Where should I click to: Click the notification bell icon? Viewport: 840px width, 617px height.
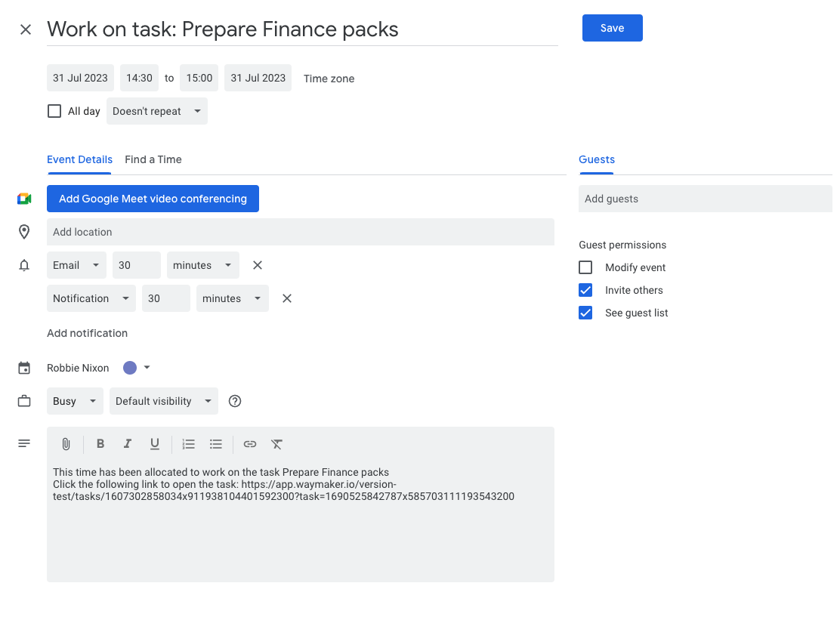pos(24,265)
